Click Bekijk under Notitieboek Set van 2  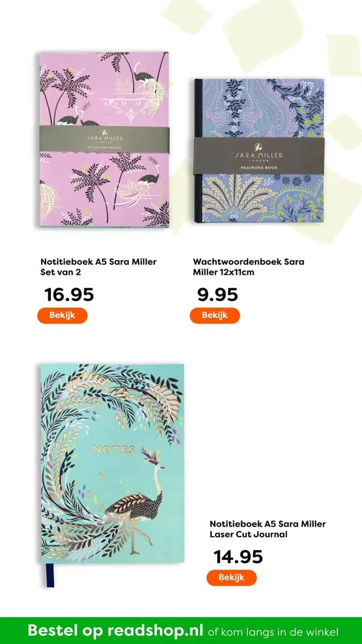[62, 315]
